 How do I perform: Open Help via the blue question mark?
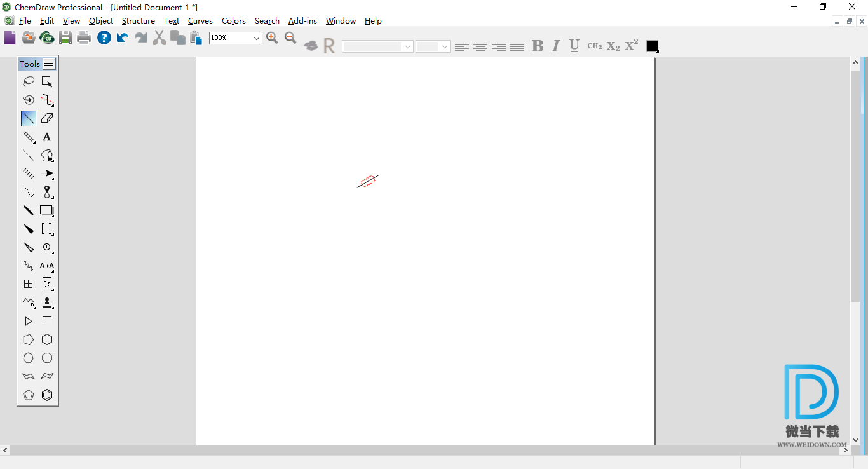tap(104, 38)
